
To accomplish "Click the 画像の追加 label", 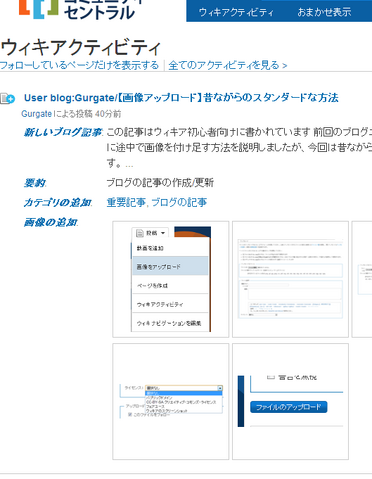I will click(51, 222).
